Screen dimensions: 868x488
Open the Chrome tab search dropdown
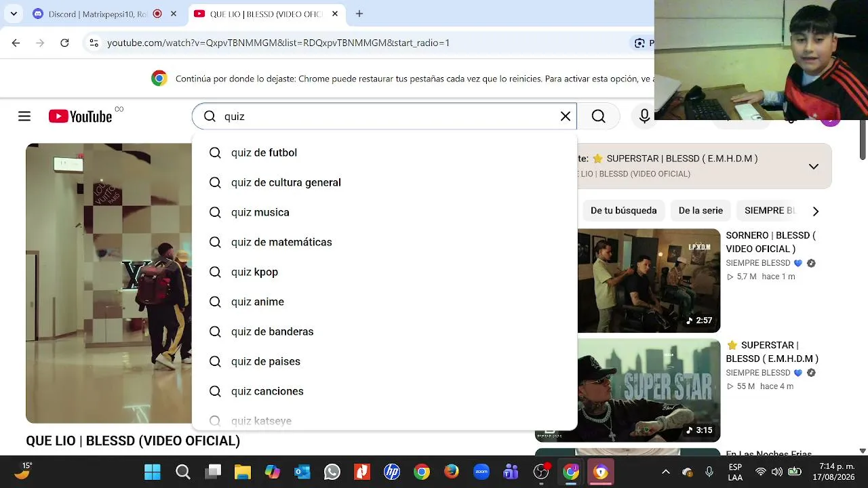[x=14, y=14]
